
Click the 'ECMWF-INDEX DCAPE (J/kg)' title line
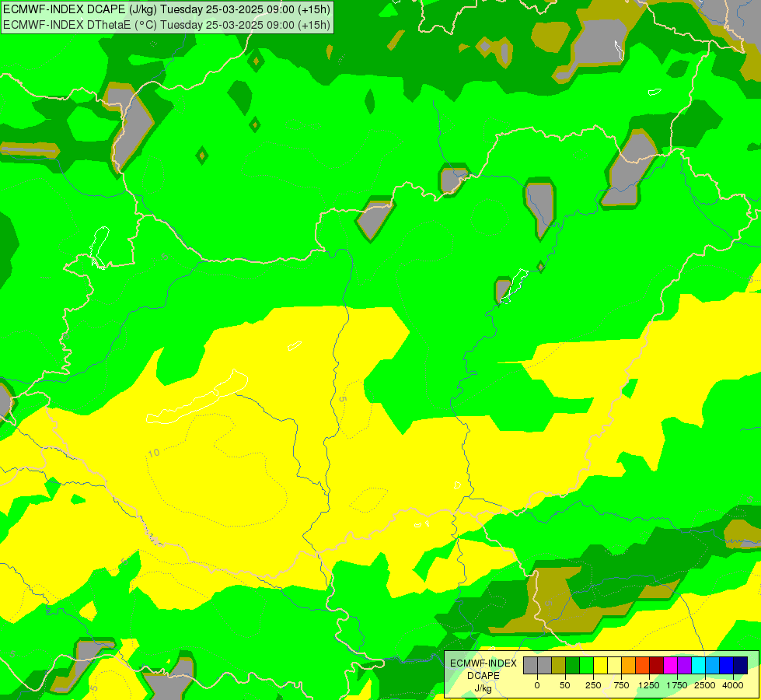[166, 9]
